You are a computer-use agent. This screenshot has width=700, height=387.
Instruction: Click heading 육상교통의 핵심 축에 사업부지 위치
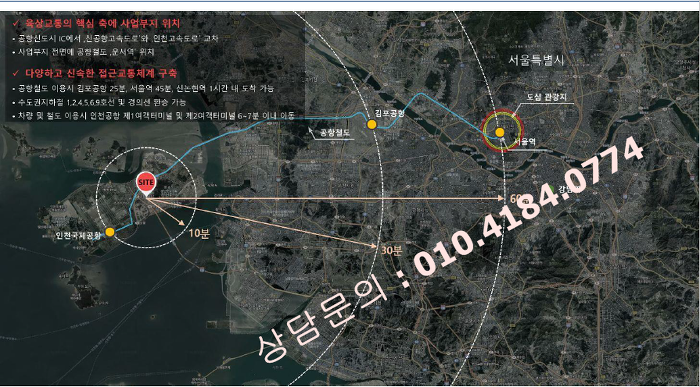[x=102, y=24]
